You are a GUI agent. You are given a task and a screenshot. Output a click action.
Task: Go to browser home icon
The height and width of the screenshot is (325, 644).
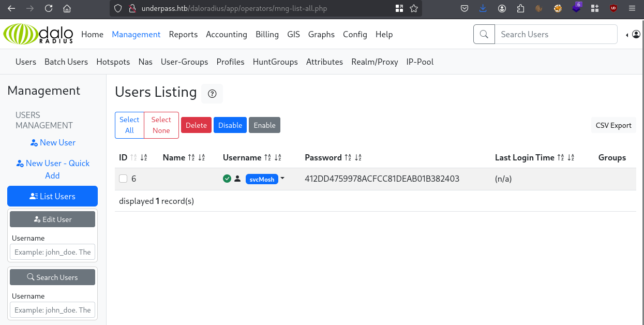(67, 8)
